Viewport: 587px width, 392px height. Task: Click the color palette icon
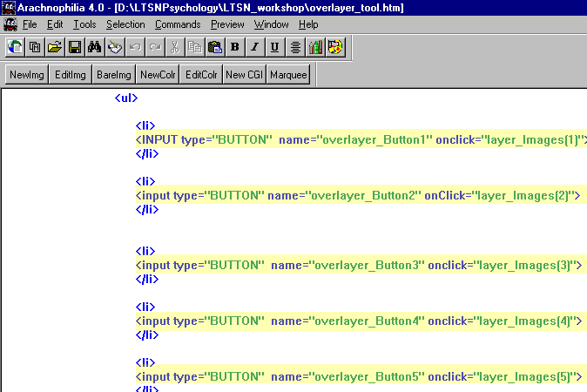(335, 47)
